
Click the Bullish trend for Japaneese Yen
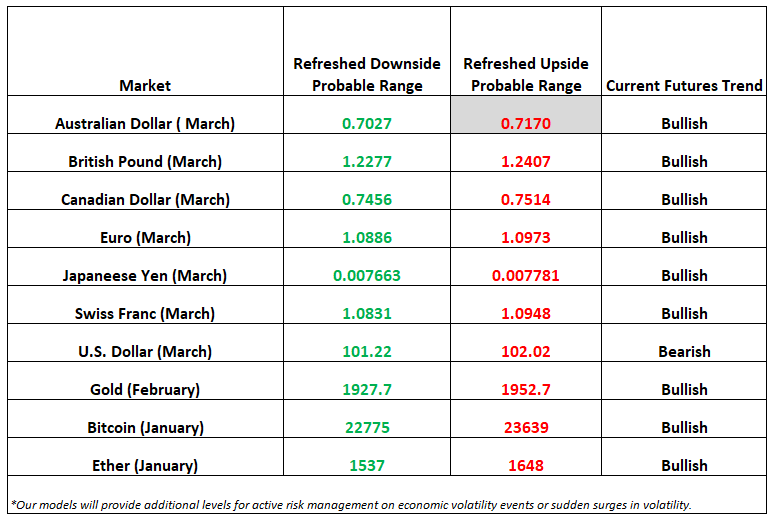click(684, 276)
